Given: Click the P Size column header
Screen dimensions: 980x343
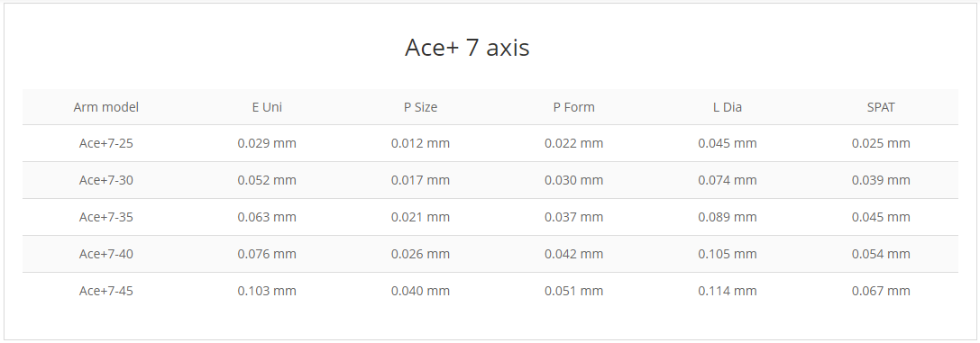Looking at the screenshot, I should point(420,107).
